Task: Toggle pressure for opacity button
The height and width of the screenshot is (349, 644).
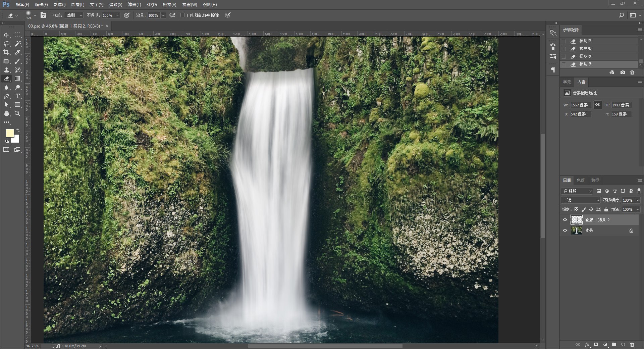Action: (127, 15)
